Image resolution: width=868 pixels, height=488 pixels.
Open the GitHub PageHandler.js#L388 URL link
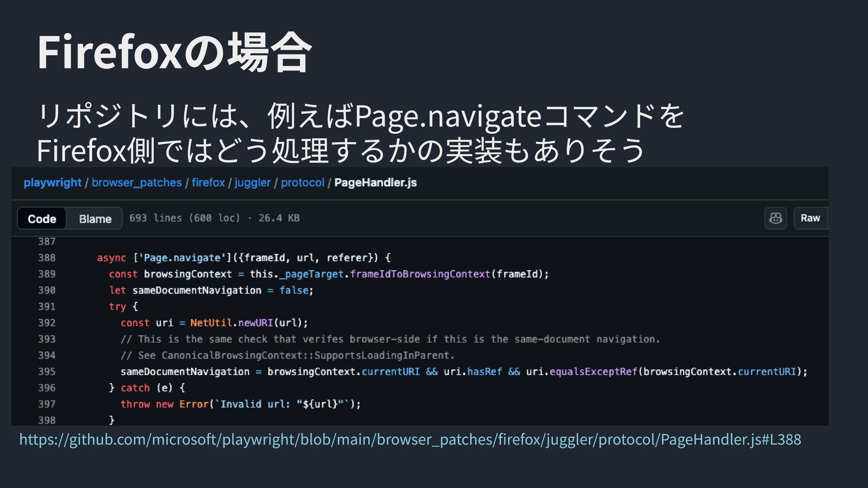point(410,439)
